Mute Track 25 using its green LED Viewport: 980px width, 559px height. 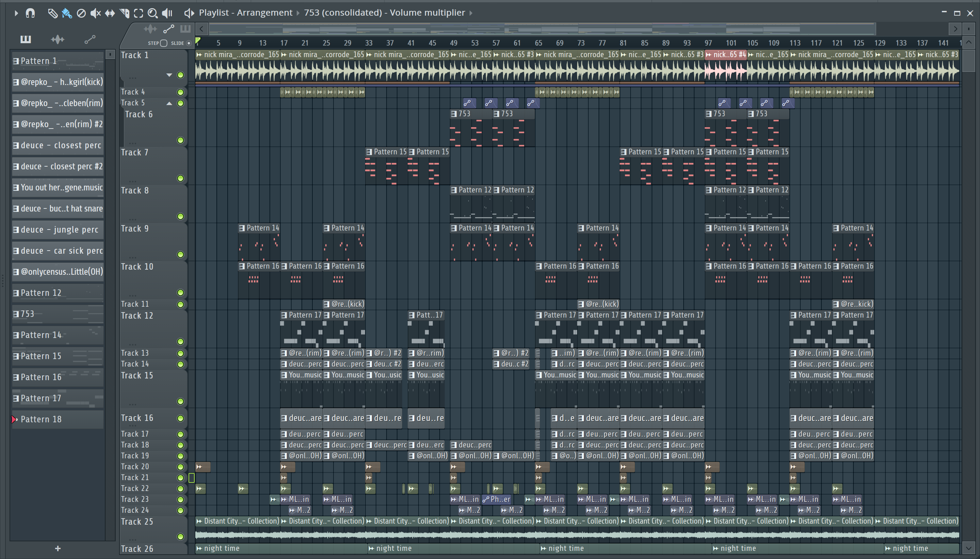(181, 536)
